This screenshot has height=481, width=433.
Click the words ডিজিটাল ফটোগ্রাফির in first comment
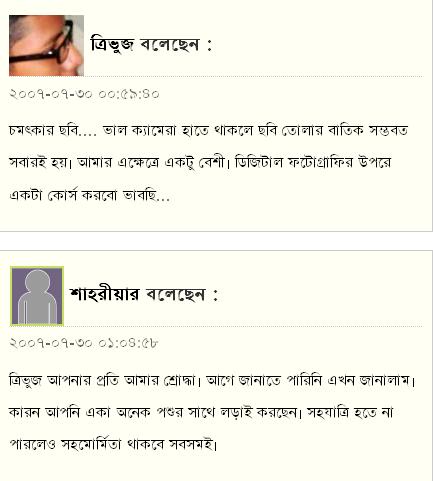[x=293, y=162]
